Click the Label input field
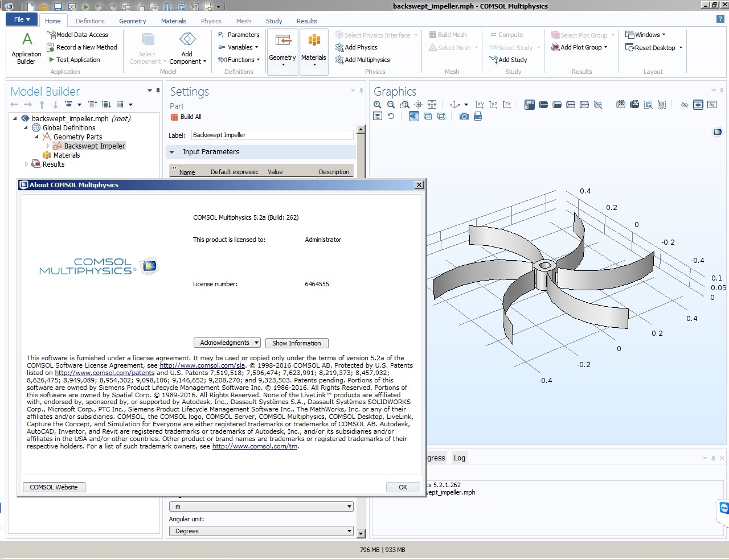This screenshot has width=729, height=560. [x=272, y=135]
